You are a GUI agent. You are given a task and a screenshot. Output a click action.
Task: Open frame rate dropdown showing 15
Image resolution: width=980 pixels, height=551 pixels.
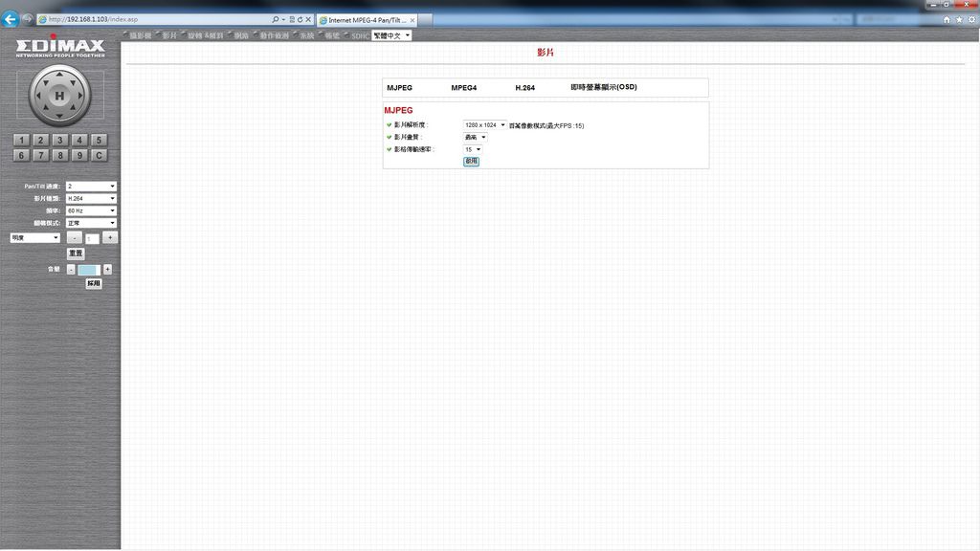point(473,149)
